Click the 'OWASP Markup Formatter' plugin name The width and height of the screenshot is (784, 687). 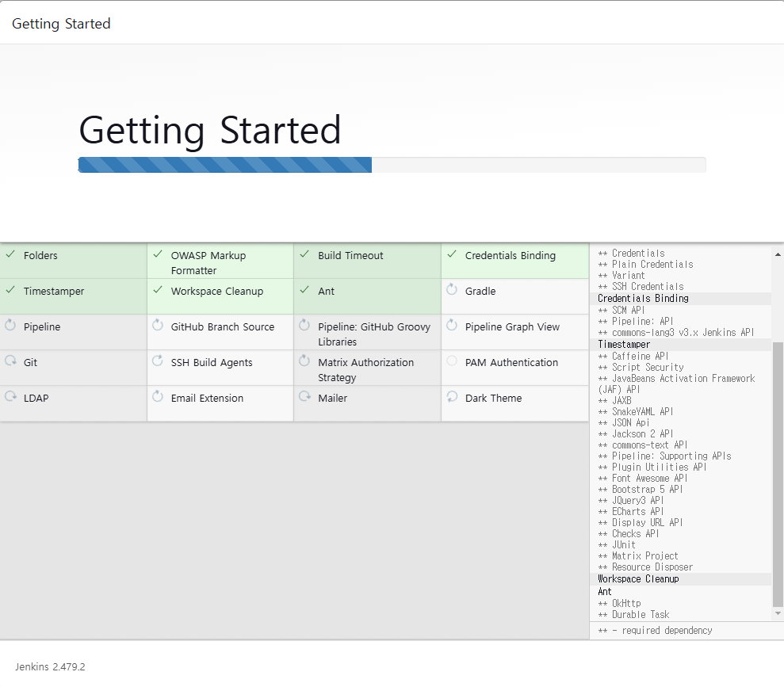point(208,263)
